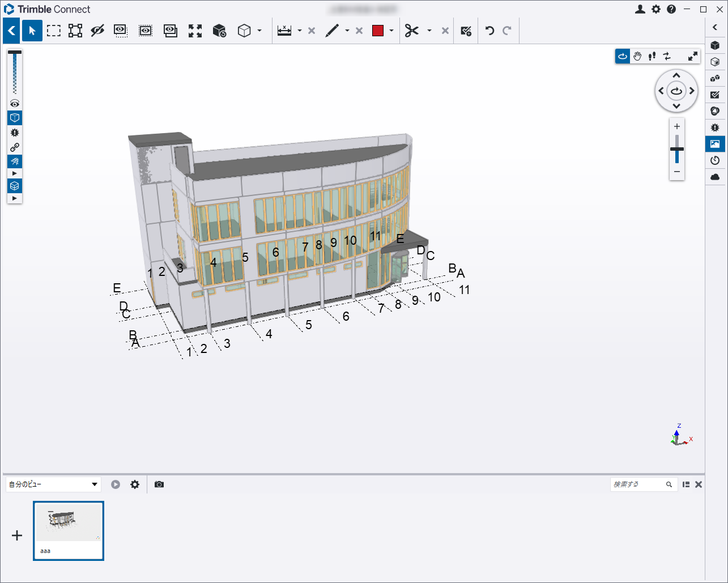Screen dimensions: 728x583
Task: Toggle hide selected crossed-eye icon
Action: (97, 31)
